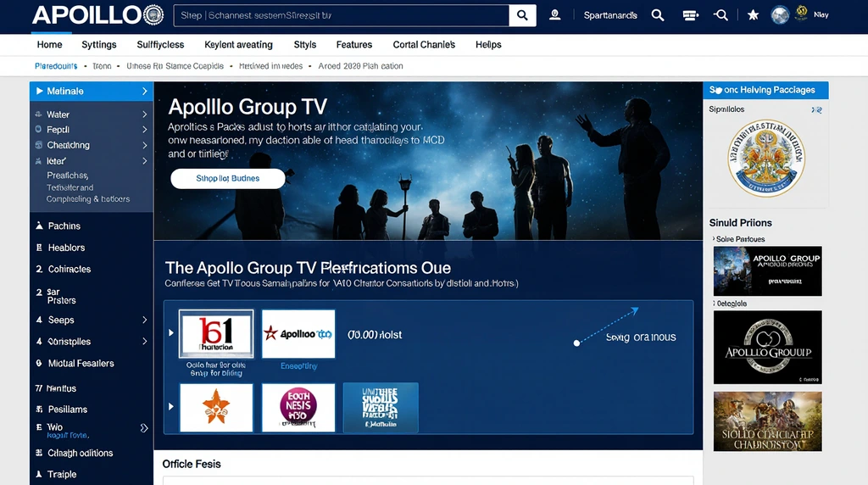The image size is (868, 485).
Task: Open the orange star channel thumbnail
Action: (x=216, y=408)
